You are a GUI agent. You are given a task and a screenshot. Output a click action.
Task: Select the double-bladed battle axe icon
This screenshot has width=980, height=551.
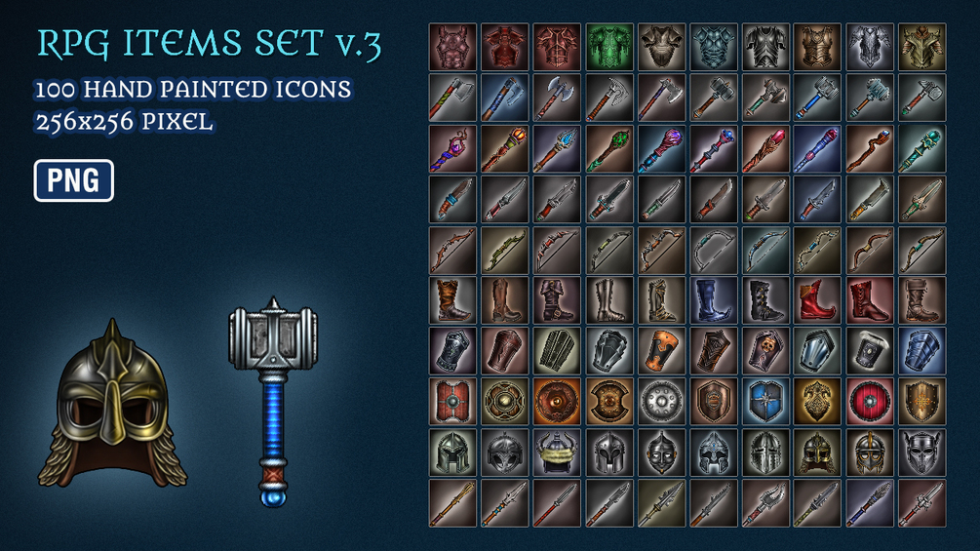tap(557, 98)
